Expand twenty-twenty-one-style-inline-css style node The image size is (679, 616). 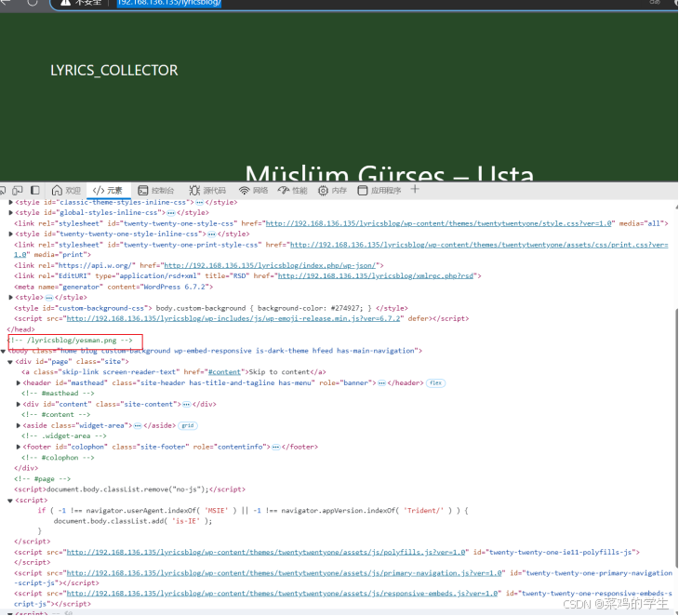pyautogui.click(x=11, y=234)
